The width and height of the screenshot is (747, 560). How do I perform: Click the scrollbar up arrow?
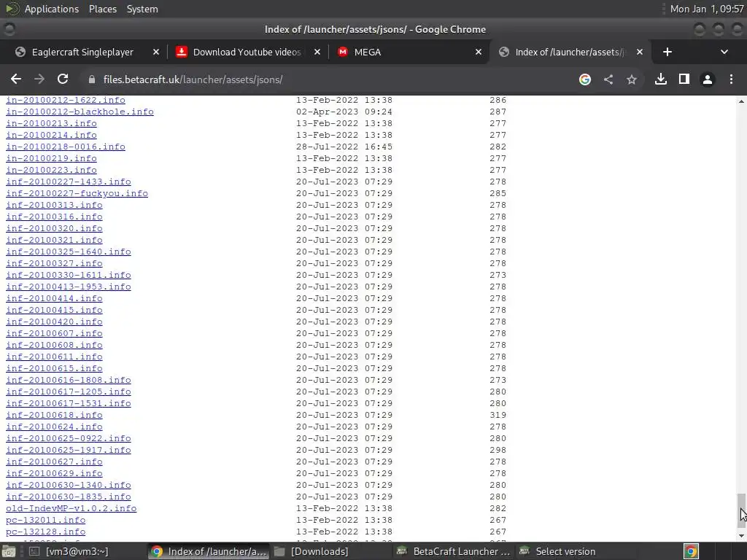[741, 101]
